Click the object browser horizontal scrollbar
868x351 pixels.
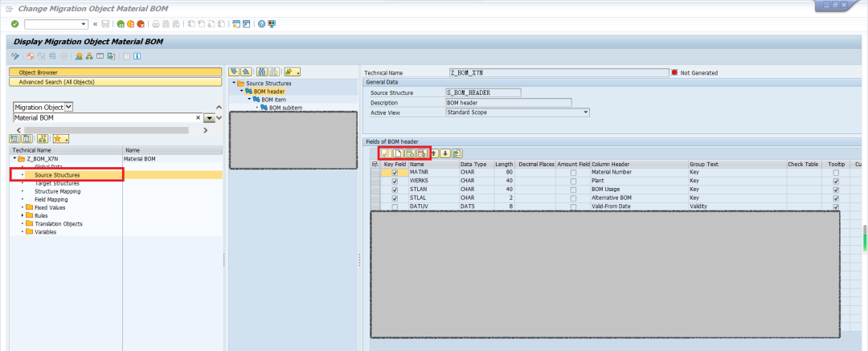point(105,130)
